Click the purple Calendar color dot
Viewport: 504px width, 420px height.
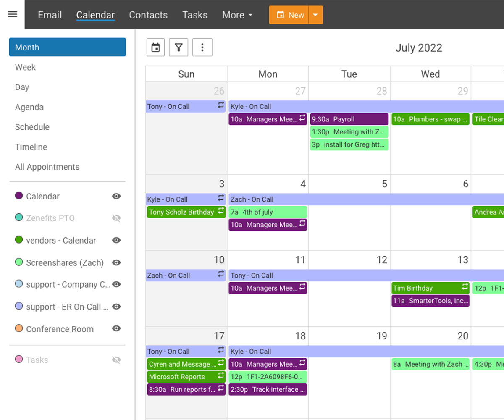point(18,196)
